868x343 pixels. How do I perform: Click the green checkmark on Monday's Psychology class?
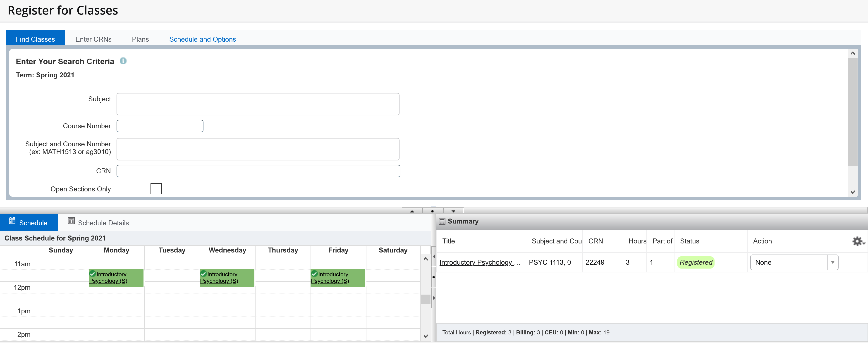click(93, 274)
